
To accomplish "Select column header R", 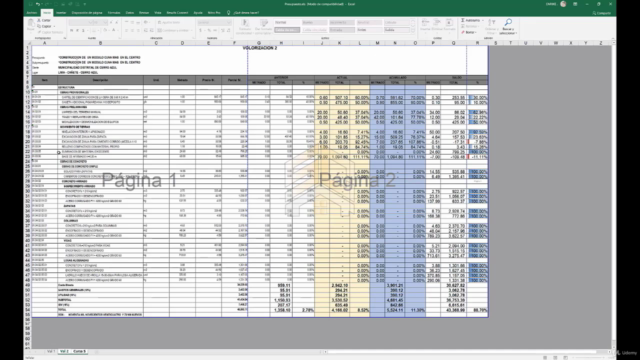I will coord(477,43).
